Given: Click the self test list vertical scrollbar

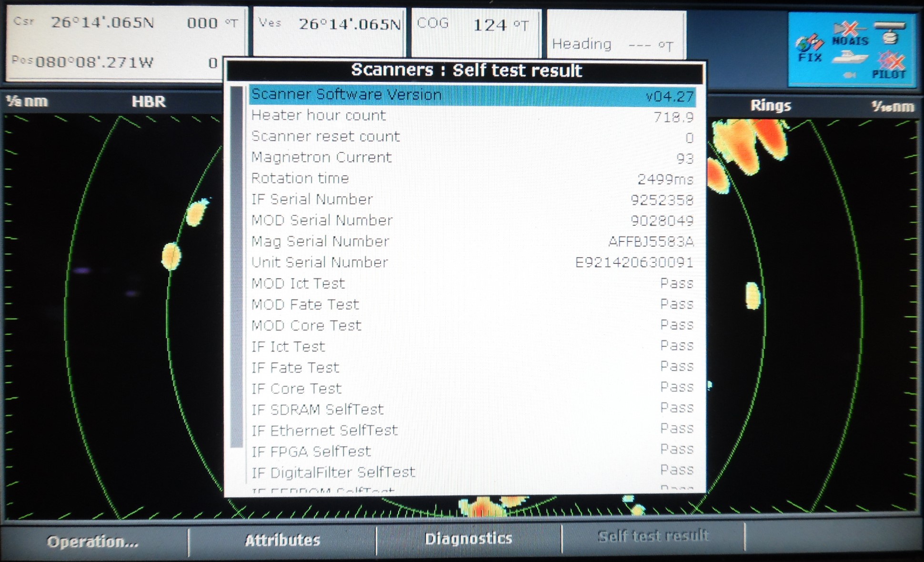Looking at the screenshot, I should [237, 267].
